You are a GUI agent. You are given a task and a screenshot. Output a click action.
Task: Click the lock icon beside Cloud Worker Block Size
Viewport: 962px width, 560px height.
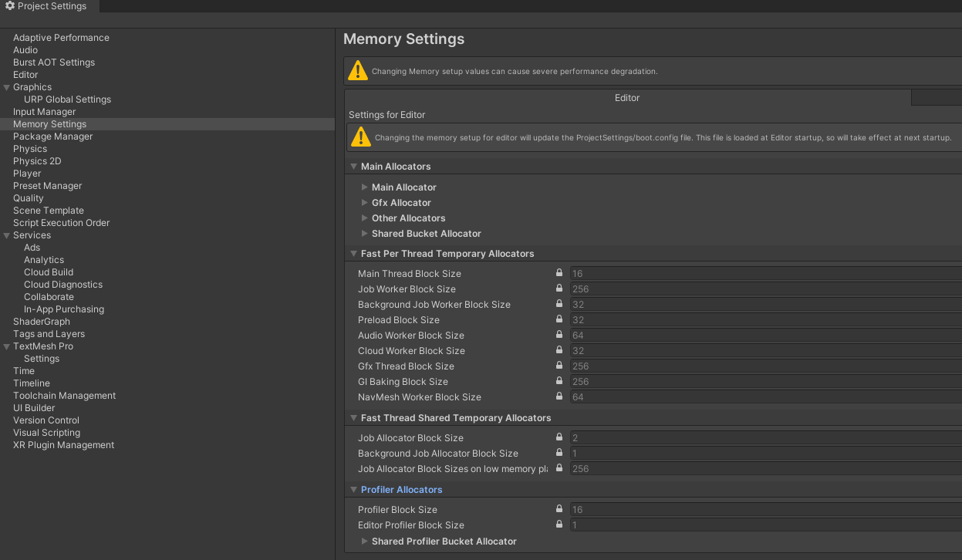click(x=559, y=349)
